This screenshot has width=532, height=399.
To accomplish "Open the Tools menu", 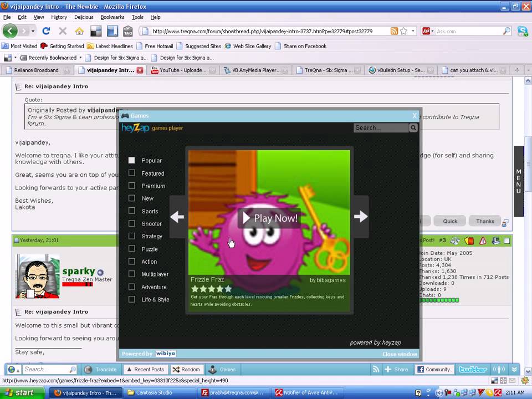I will click(137, 17).
